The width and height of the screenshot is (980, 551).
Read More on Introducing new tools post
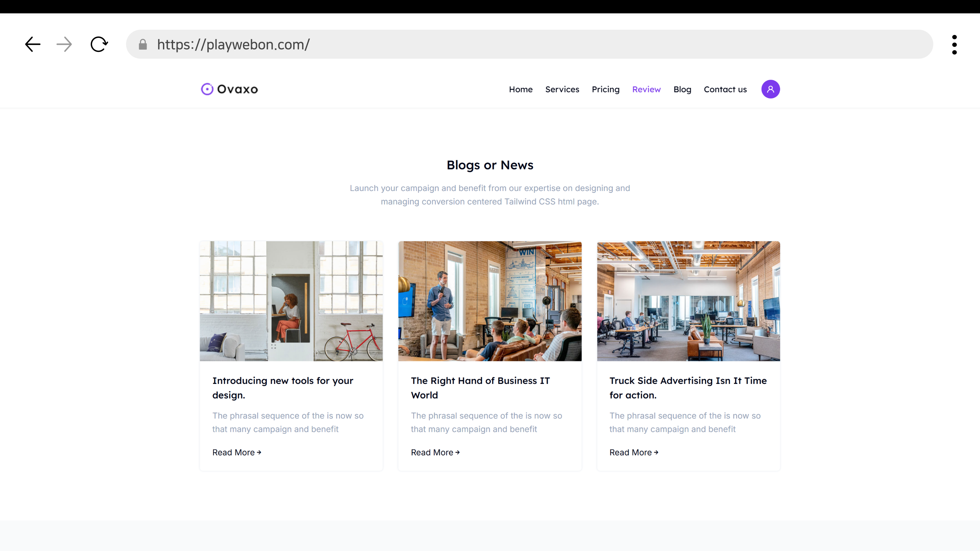[x=236, y=452]
